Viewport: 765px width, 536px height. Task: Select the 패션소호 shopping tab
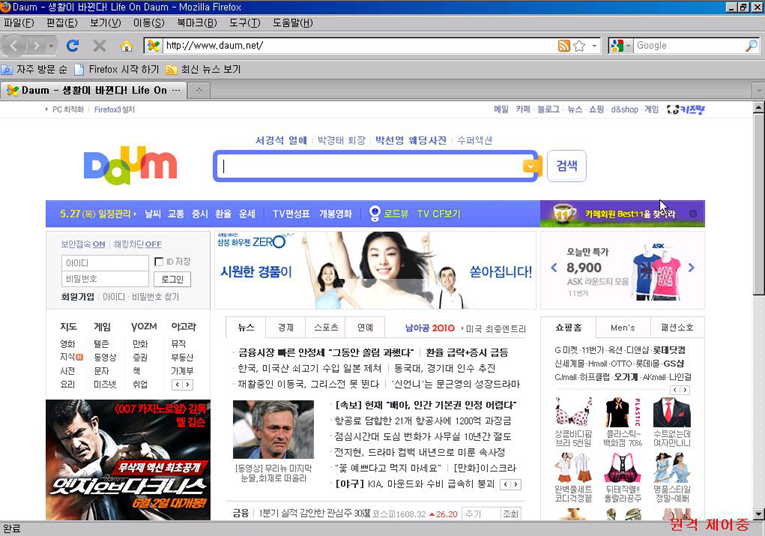tap(677, 328)
